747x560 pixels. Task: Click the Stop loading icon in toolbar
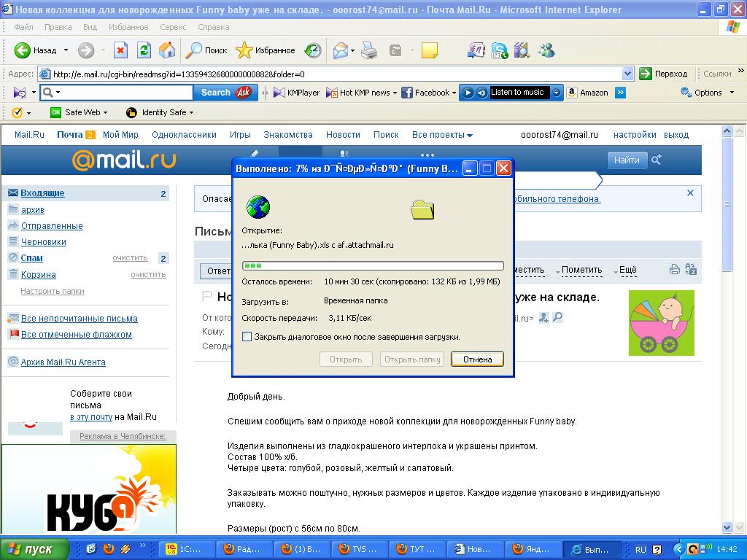click(120, 50)
